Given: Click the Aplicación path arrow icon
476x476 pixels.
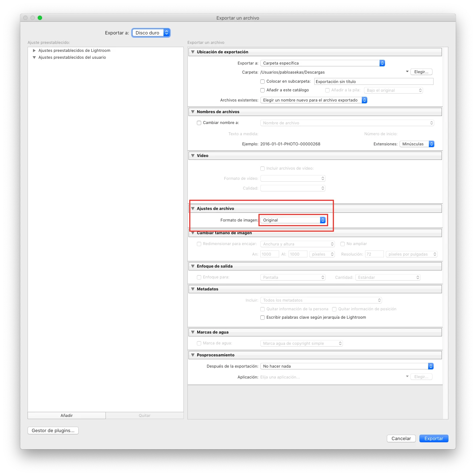Looking at the screenshot, I should 407,377.
